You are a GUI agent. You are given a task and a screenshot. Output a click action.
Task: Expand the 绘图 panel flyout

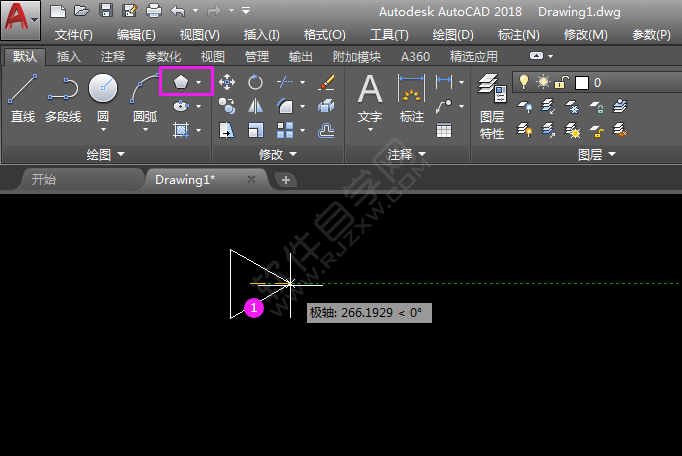(106, 154)
